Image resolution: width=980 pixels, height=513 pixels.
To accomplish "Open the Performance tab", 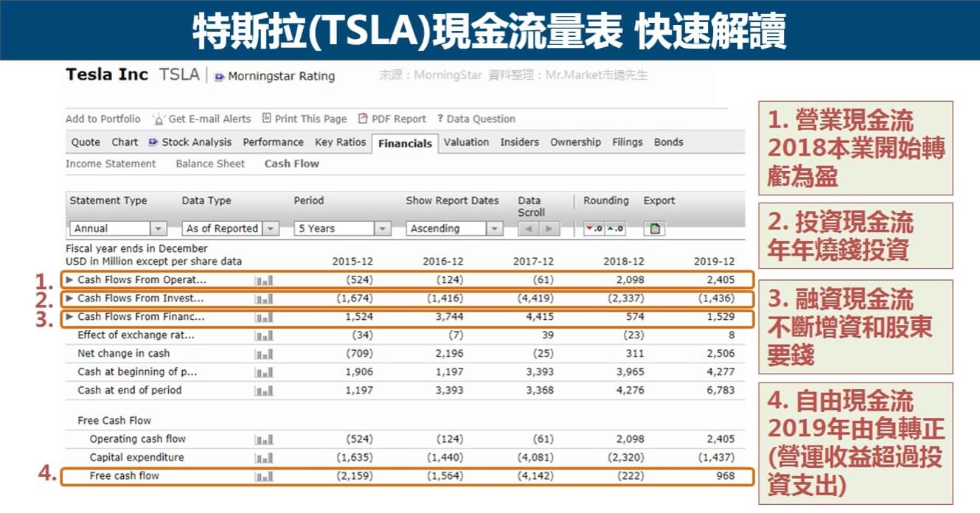I will (x=273, y=142).
